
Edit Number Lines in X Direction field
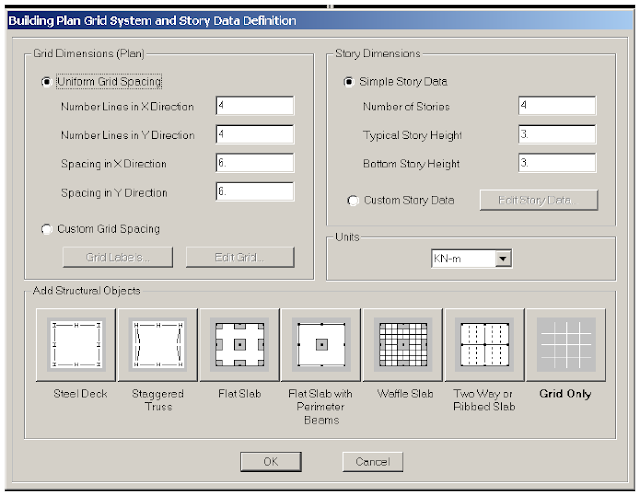[x=255, y=106]
